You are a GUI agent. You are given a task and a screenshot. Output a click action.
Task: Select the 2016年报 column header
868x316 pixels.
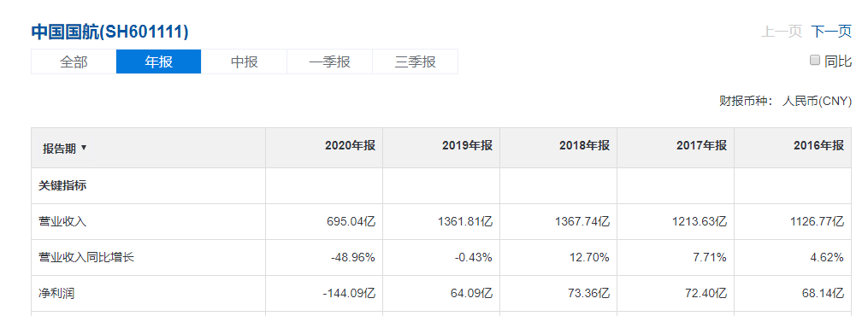818,146
